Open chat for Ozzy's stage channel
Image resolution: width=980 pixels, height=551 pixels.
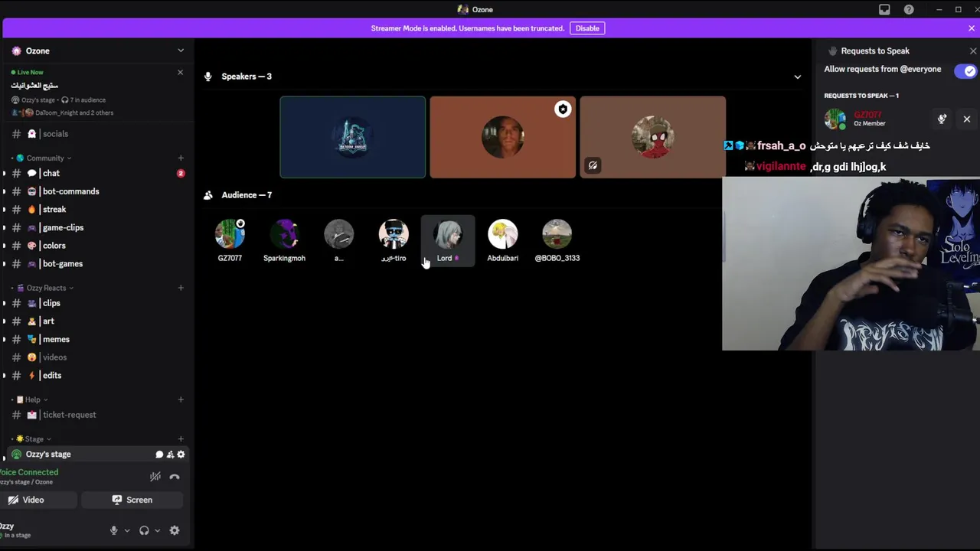[159, 455]
